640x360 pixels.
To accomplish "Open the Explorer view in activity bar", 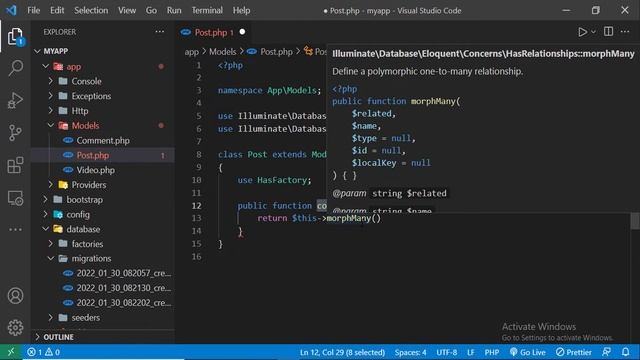I will point(16,37).
